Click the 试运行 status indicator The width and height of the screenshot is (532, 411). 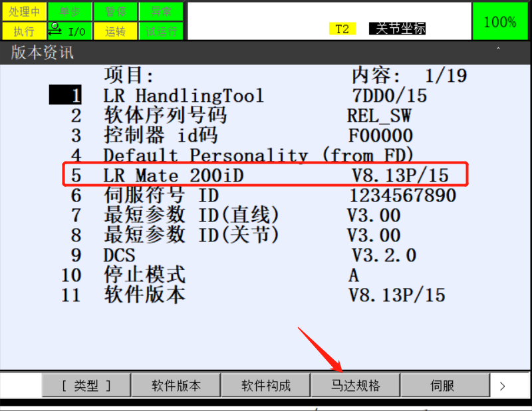(x=161, y=31)
